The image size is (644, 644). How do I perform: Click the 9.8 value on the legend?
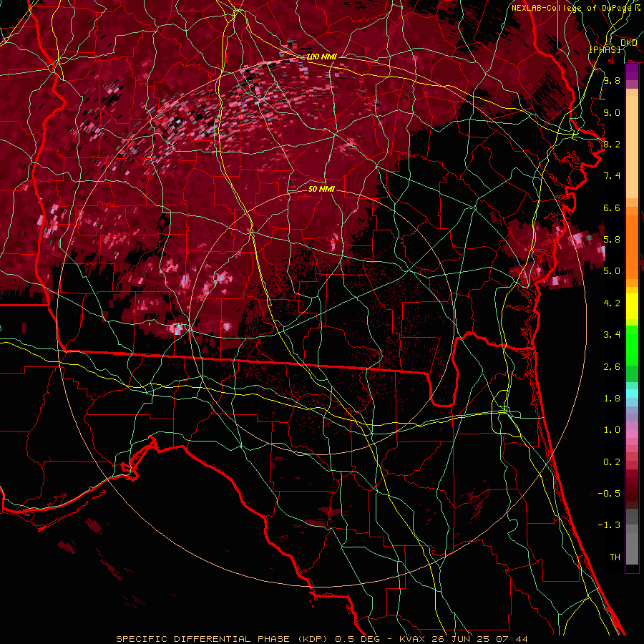pos(612,80)
